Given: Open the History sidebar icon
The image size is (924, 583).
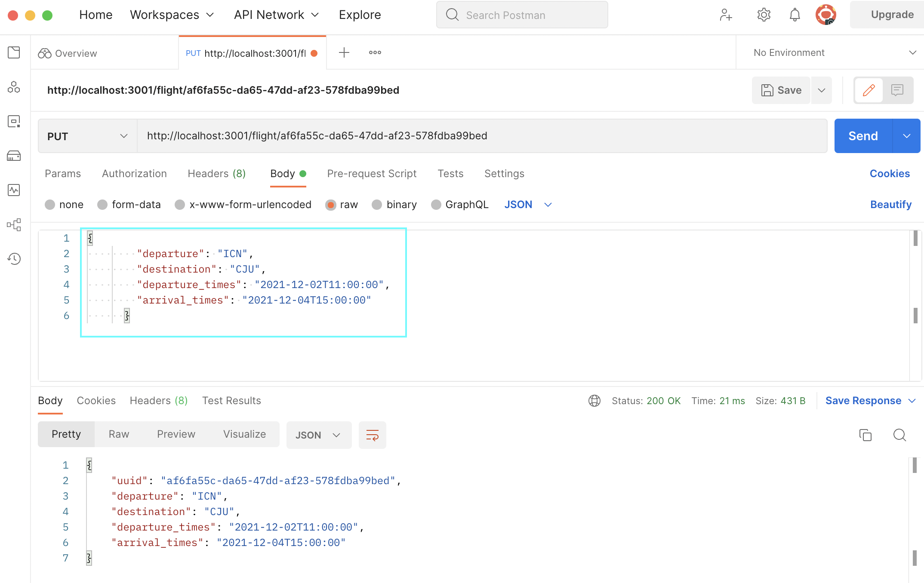Looking at the screenshot, I should (x=14, y=258).
